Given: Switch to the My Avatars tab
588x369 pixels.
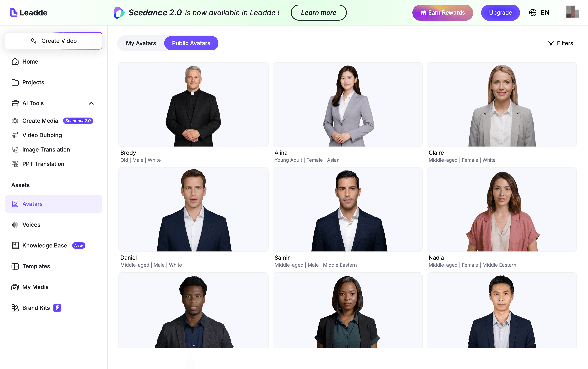Looking at the screenshot, I should (141, 43).
